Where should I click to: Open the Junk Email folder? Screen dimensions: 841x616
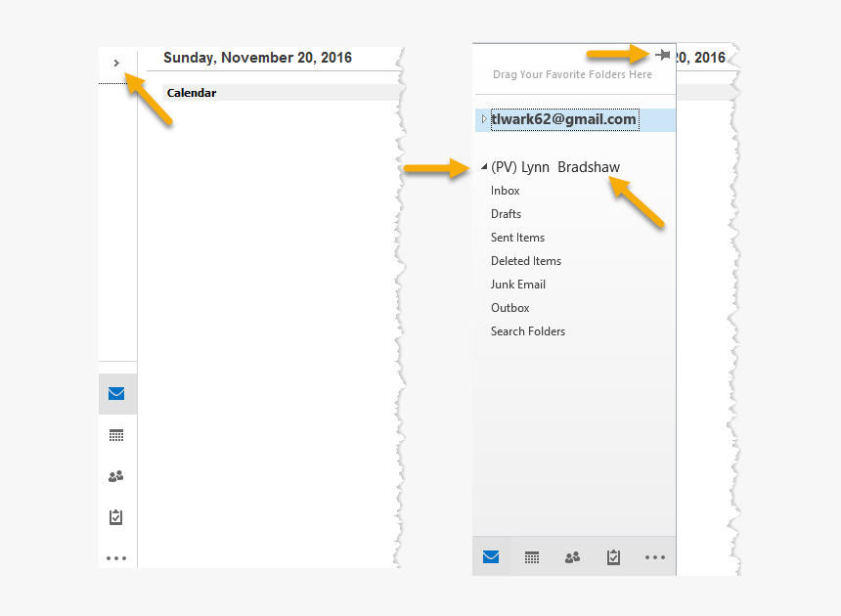(x=518, y=285)
